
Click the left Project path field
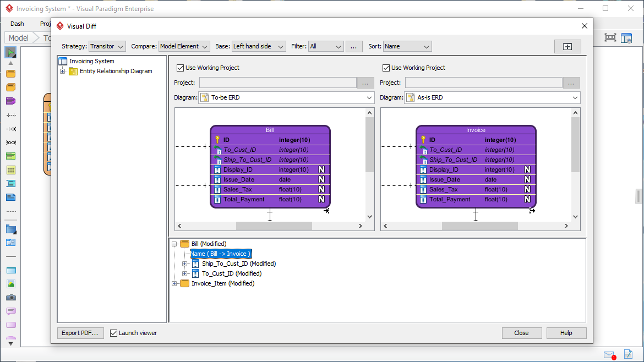tap(277, 83)
